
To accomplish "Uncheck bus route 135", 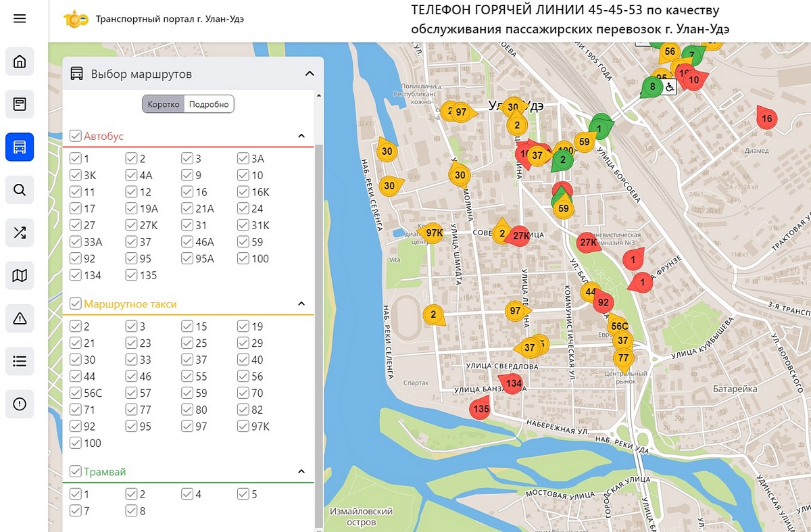I will [x=131, y=275].
